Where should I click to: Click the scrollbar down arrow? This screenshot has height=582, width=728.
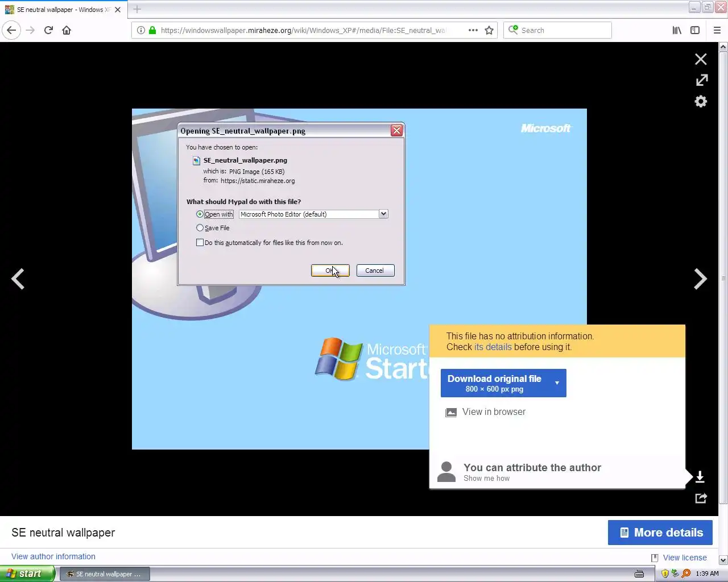[723, 560]
